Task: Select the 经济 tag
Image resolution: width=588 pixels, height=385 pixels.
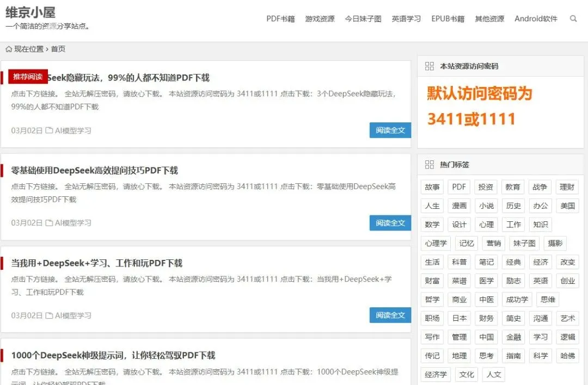Action: click(x=540, y=262)
